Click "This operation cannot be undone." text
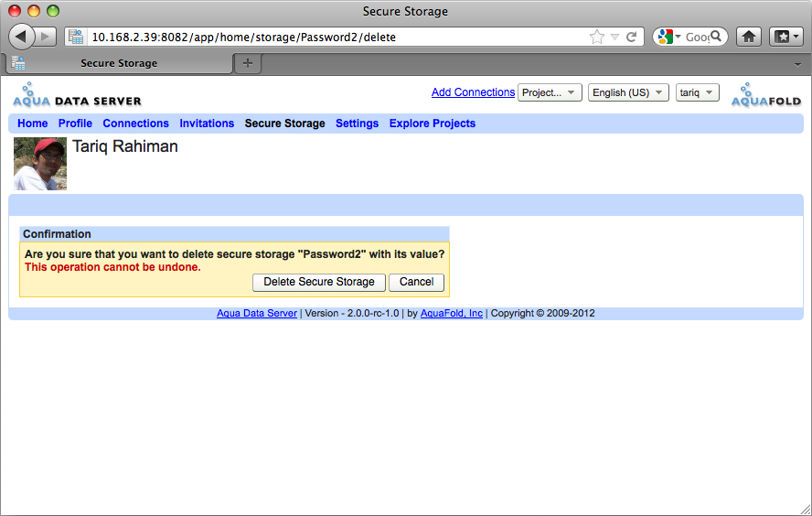This screenshot has height=516, width=812. (x=112, y=267)
